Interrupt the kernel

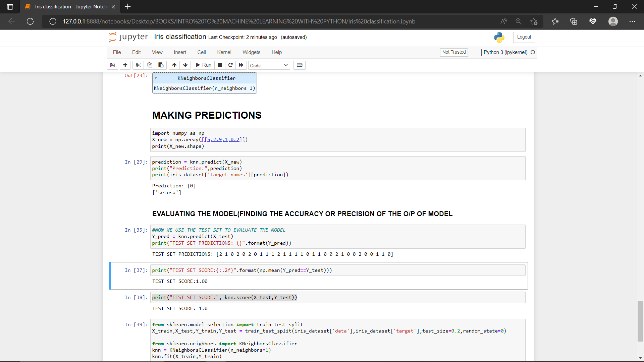click(220, 65)
